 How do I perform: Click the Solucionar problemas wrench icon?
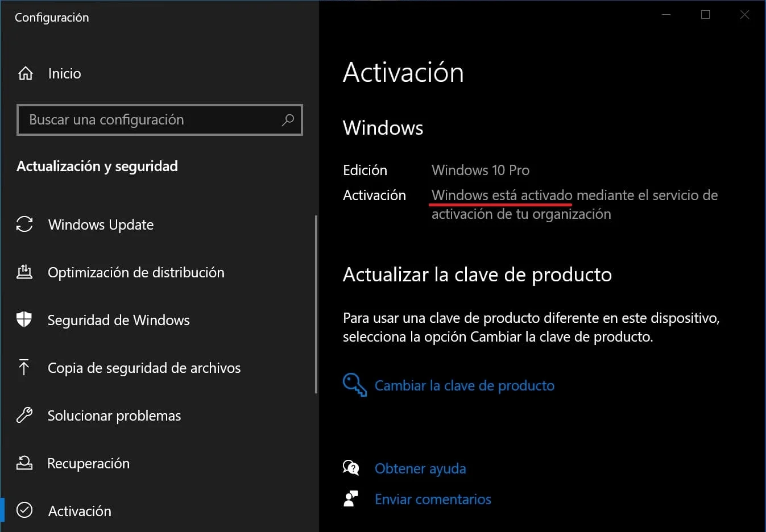[x=24, y=415]
